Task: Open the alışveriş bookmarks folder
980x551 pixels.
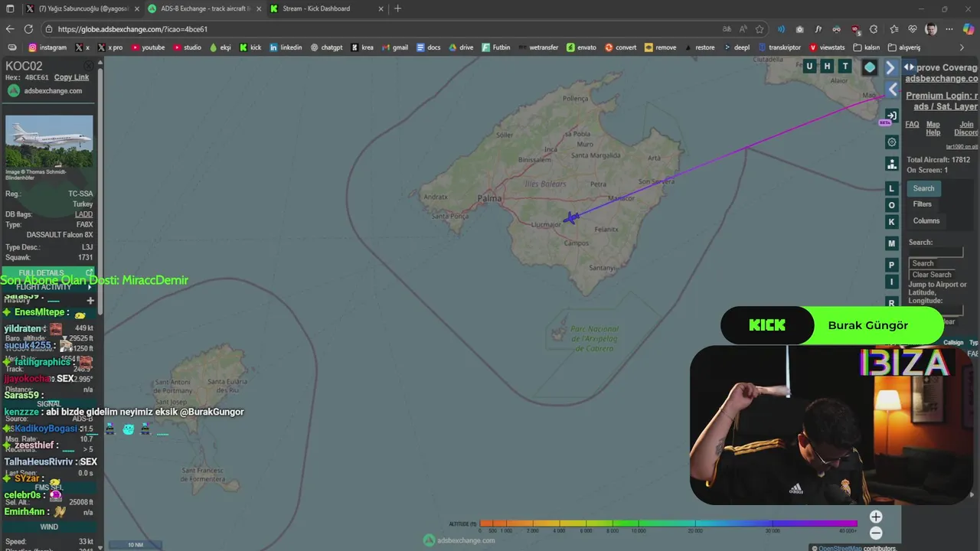Action: (904, 47)
